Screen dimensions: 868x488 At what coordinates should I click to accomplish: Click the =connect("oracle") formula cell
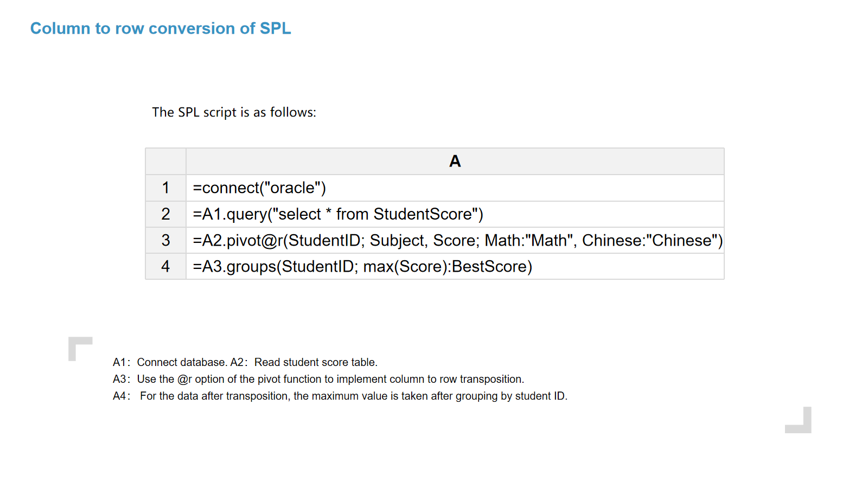pyautogui.click(x=259, y=188)
